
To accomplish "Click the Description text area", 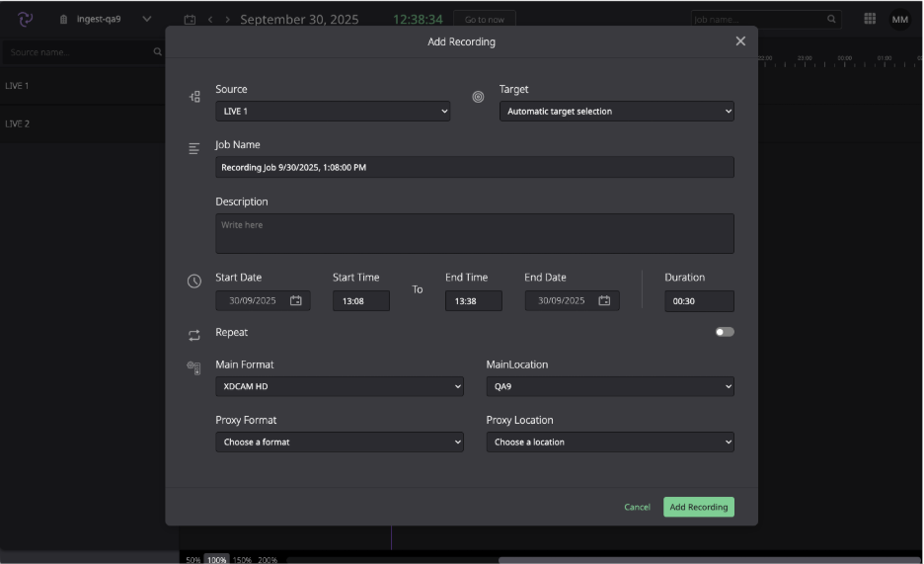I will click(475, 233).
